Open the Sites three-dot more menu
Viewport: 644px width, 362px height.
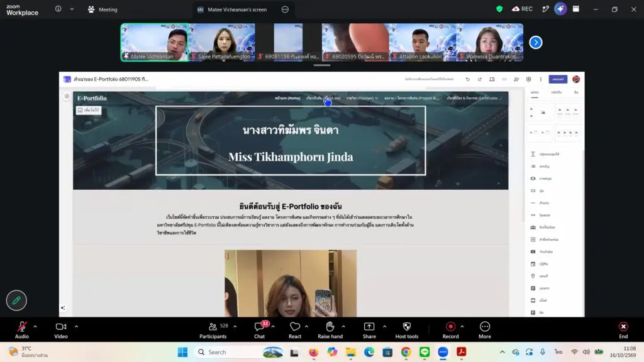tap(540, 79)
